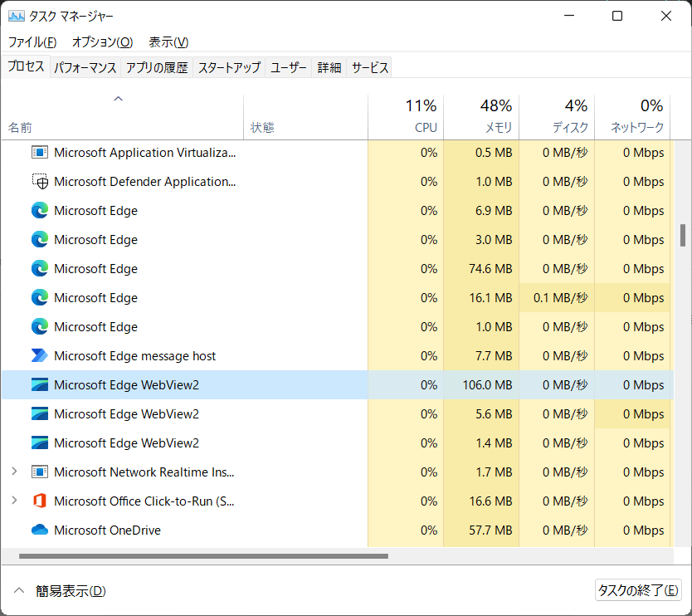Image resolution: width=692 pixels, height=616 pixels.
Task: Click Edge icon of the 74.6 MB process
Action: tap(40, 269)
